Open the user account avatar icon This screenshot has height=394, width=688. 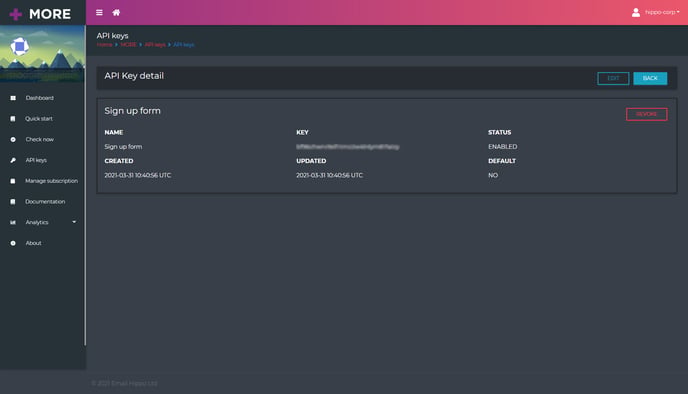(x=636, y=12)
